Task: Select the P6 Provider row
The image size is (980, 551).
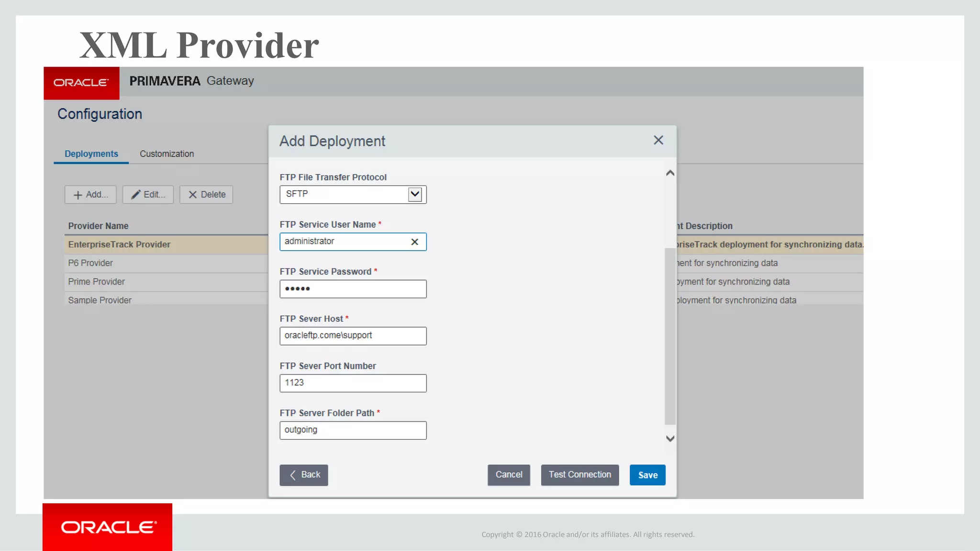Action: click(90, 263)
